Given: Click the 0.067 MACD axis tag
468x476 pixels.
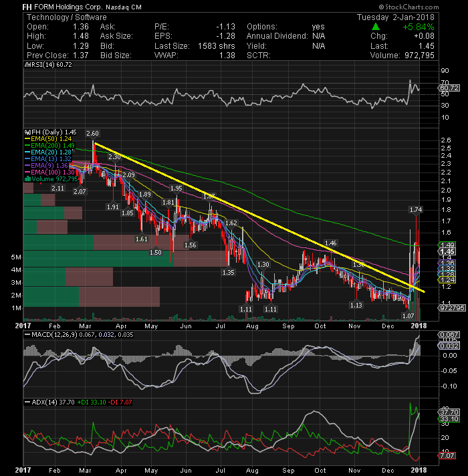Looking at the screenshot, I should pyautogui.click(x=449, y=334).
